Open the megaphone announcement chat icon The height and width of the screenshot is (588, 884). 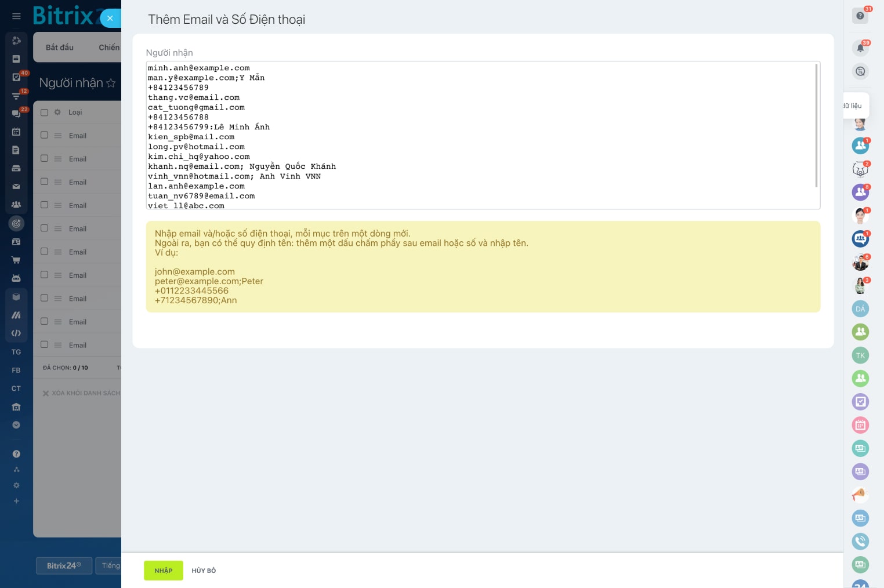[860, 495]
